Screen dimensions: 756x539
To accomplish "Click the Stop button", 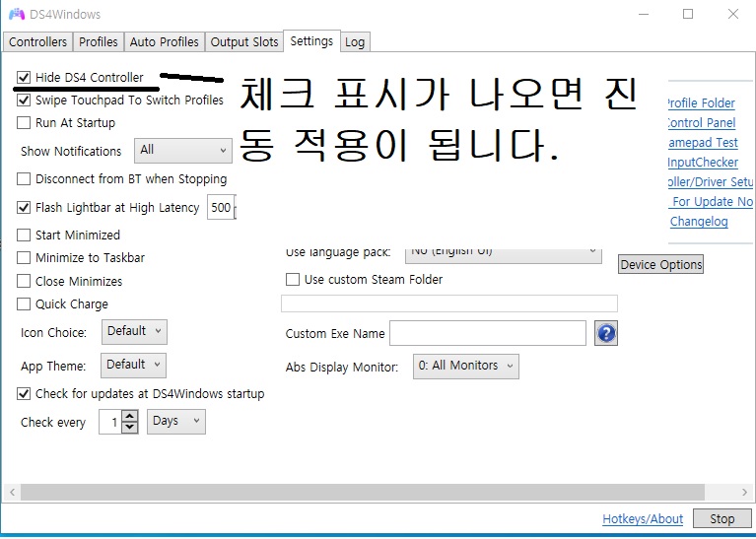I will [x=722, y=518].
